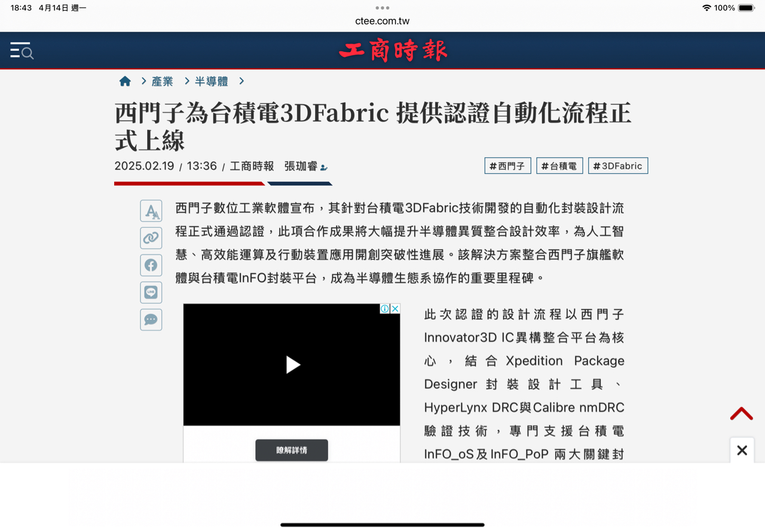Click the publish date 2025.02.19

click(144, 166)
